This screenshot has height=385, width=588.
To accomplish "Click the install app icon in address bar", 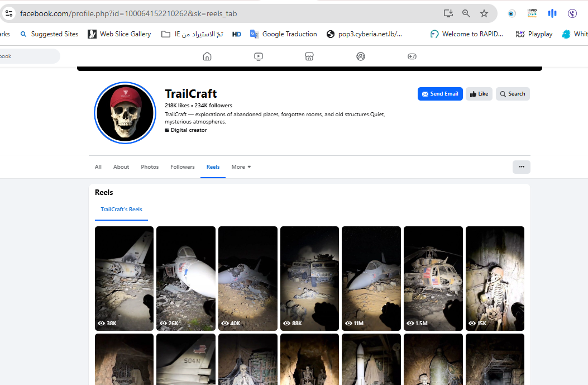I will point(448,13).
